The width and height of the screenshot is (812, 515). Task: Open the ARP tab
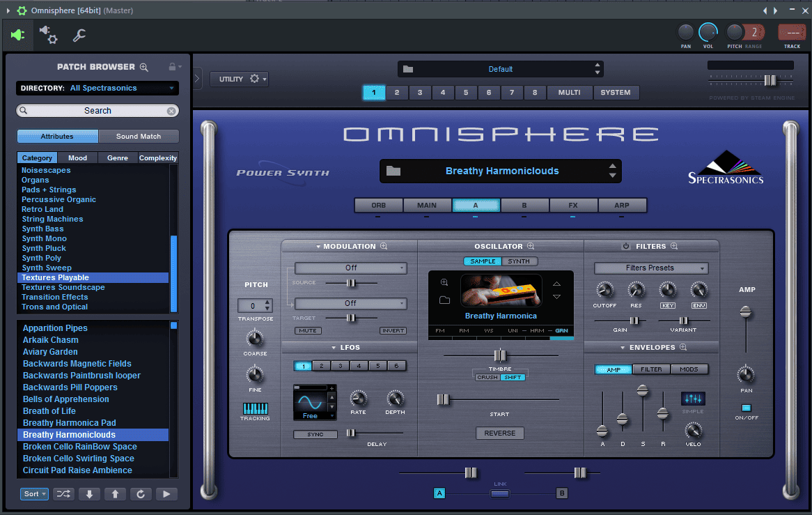tap(621, 205)
